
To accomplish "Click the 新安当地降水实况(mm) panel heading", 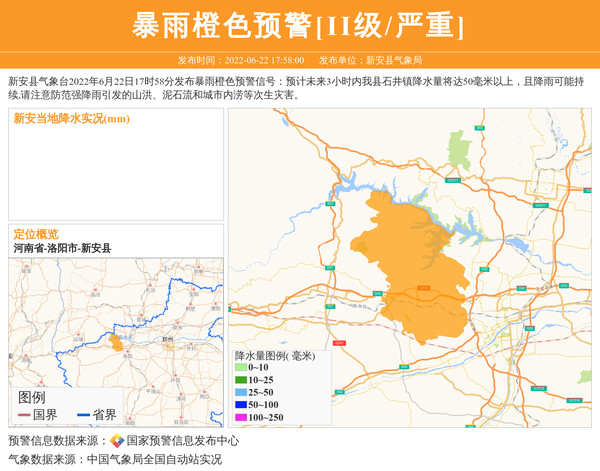I will coord(71,119).
